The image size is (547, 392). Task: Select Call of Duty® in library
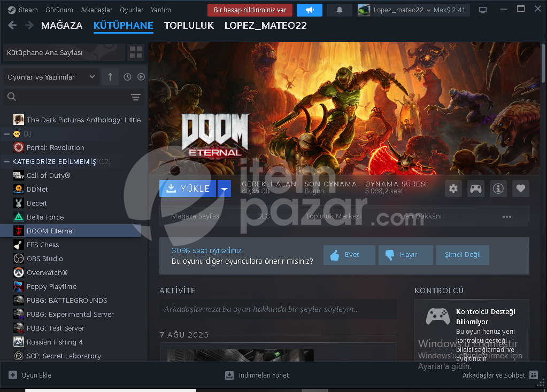(71, 176)
